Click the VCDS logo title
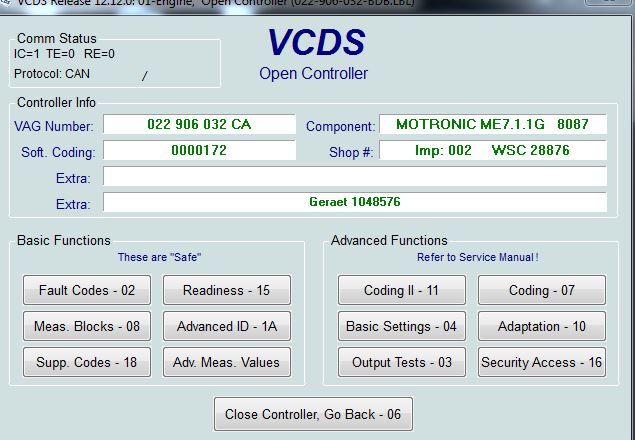Viewport: 635px width, 440px height. [316, 42]
